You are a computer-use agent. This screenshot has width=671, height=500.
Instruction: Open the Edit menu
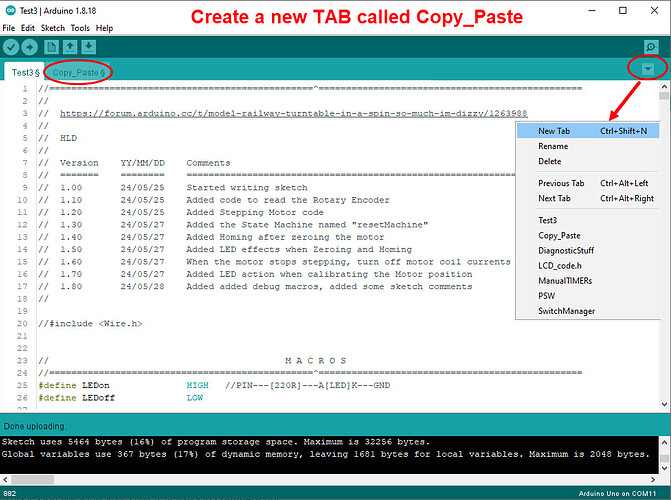pyautogui.click(x=28, y=28)
